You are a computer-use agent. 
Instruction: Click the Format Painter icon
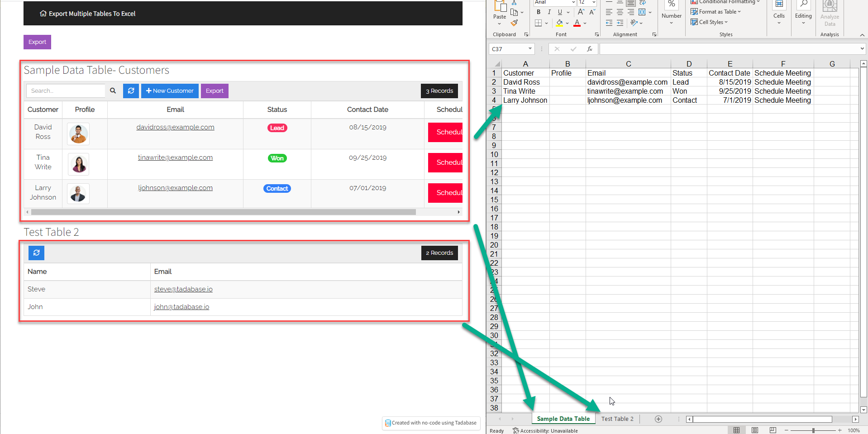pyautogui.click(x=515, y=23)
